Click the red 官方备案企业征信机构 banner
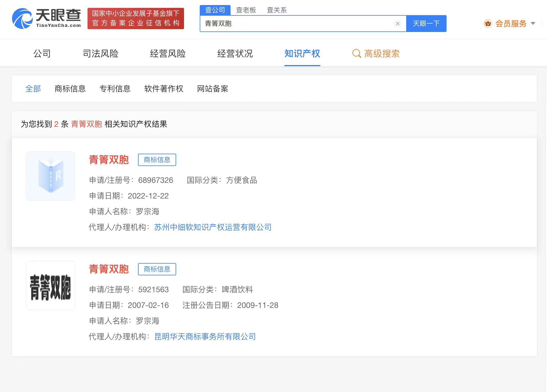This screenshot has height=392, width=547. tap(136, 19)
